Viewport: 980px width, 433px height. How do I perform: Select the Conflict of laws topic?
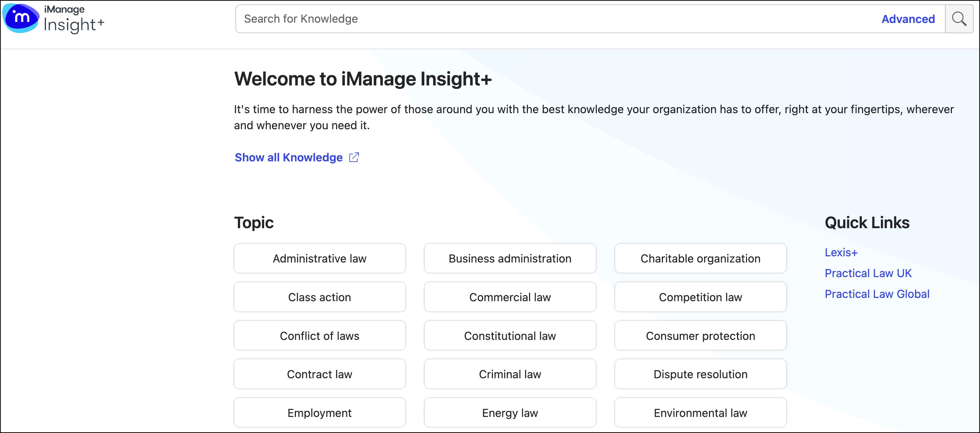pos(319,336)
